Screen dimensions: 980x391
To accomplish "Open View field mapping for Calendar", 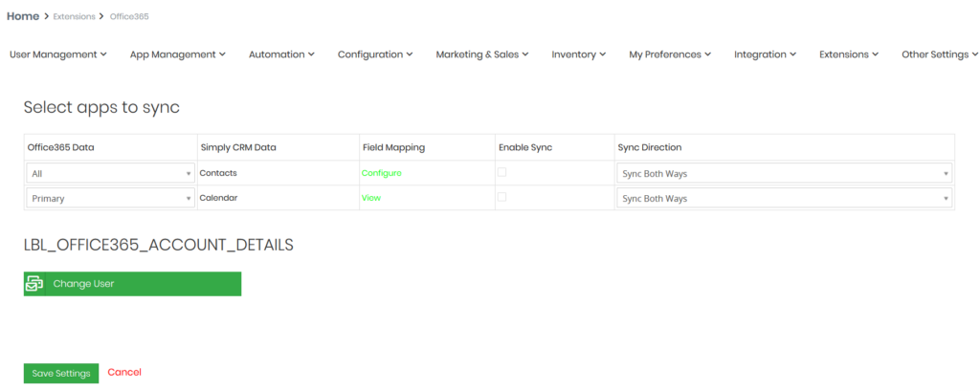I will (371, 197).
